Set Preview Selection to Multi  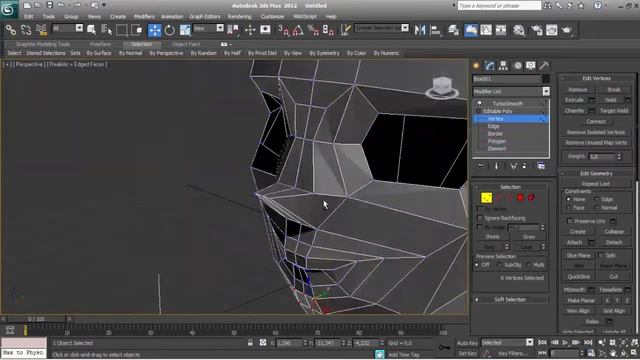[x=529, y=265]
